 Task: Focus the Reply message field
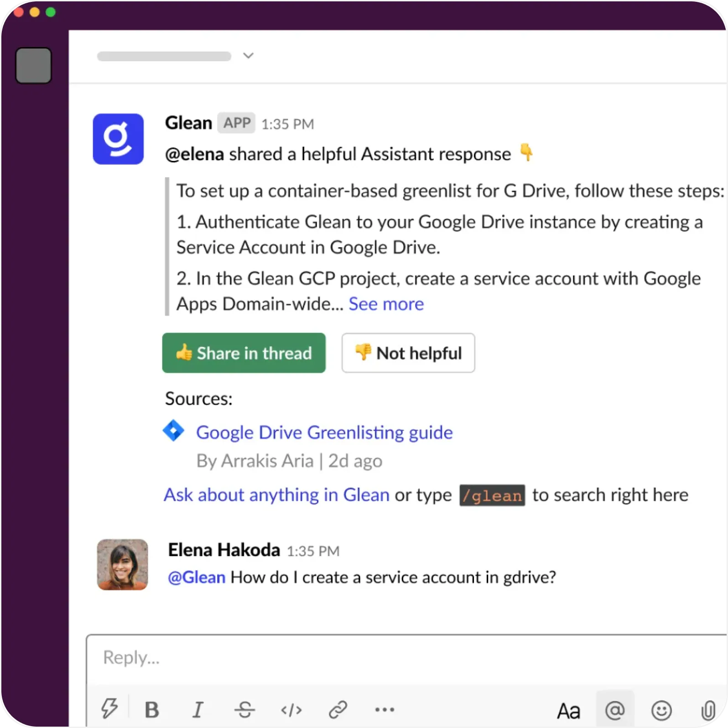tap(406, 658)
